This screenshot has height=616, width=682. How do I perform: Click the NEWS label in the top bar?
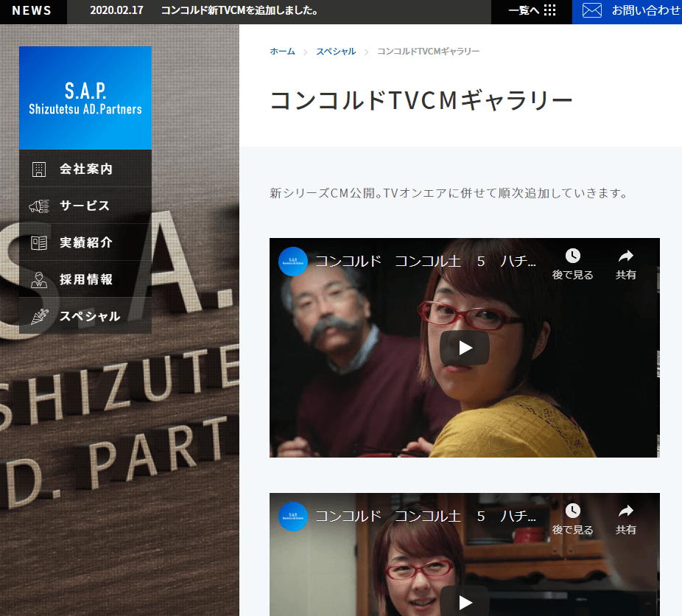(32, 10)
